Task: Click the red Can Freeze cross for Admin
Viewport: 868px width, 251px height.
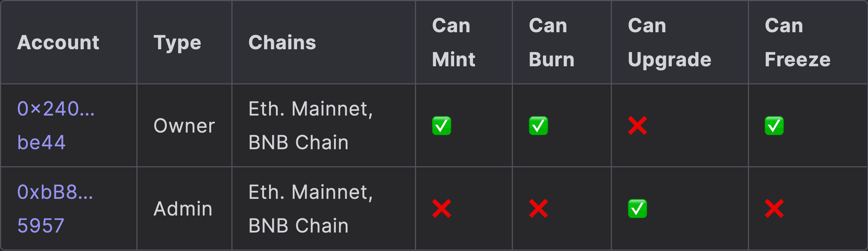Action: pyautogui.click(x=774, y=209)
